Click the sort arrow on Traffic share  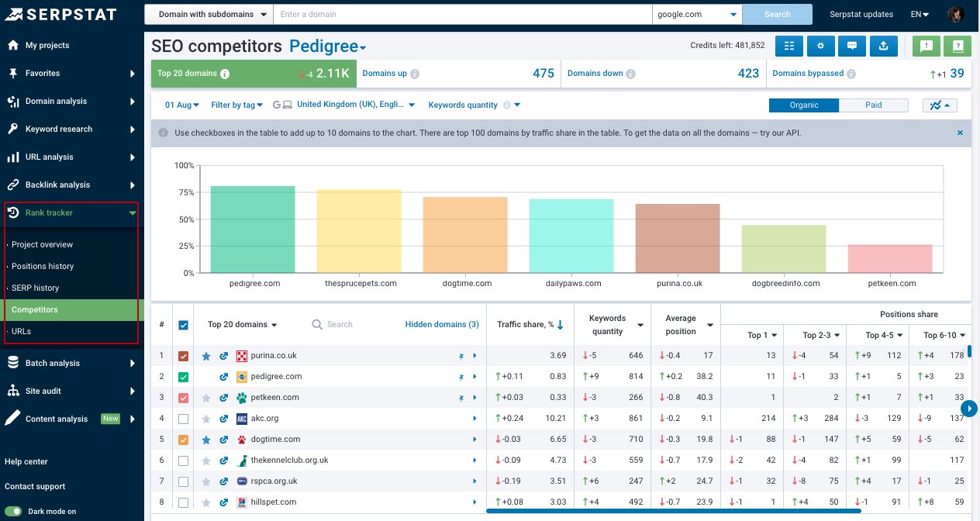[x=561, y=325]
